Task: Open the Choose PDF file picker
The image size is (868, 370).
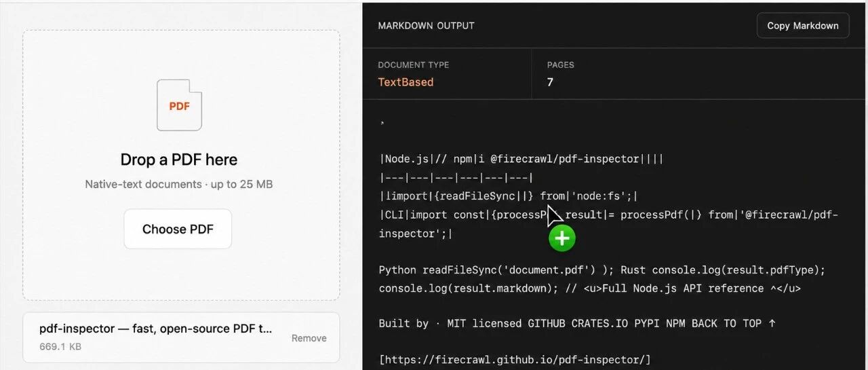Action: click(178, 229)
